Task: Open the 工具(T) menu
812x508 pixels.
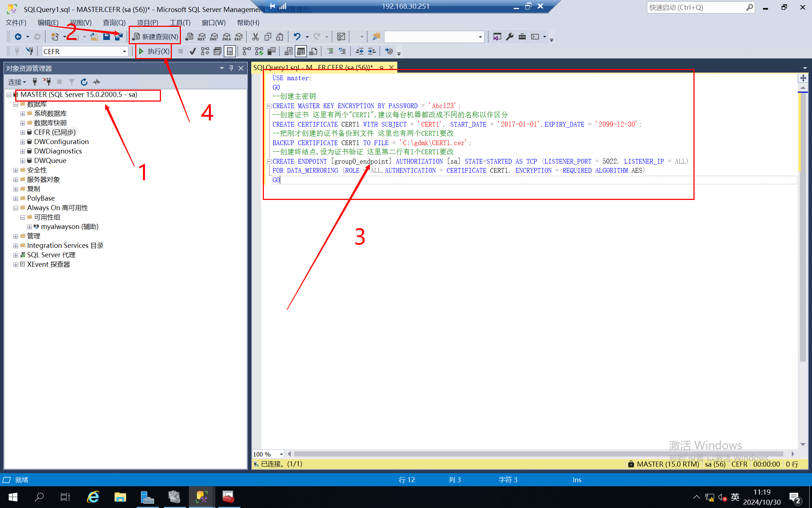Action: click(x=180, y=22)
